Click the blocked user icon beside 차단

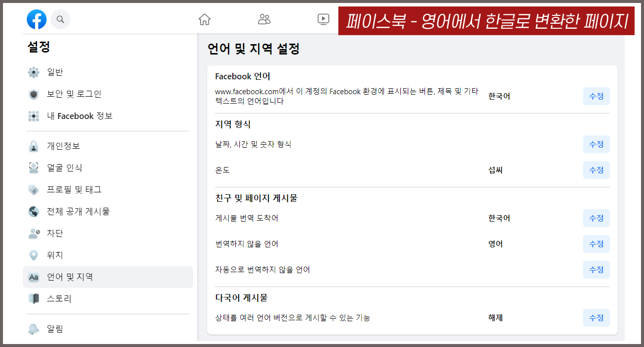click(34, 233)
